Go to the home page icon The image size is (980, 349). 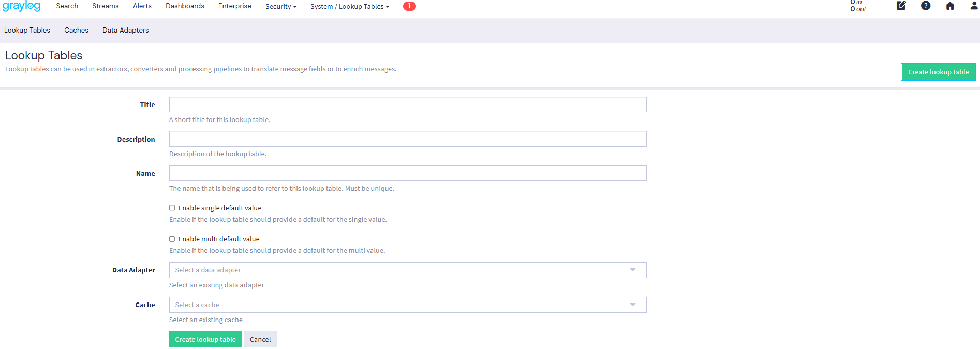[x=950, y=6]
